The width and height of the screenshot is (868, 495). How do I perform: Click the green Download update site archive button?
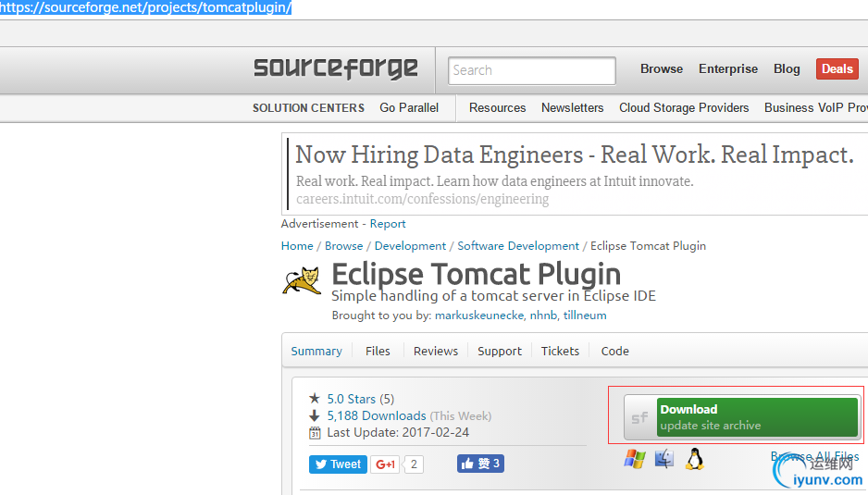[x=757, y=417]
